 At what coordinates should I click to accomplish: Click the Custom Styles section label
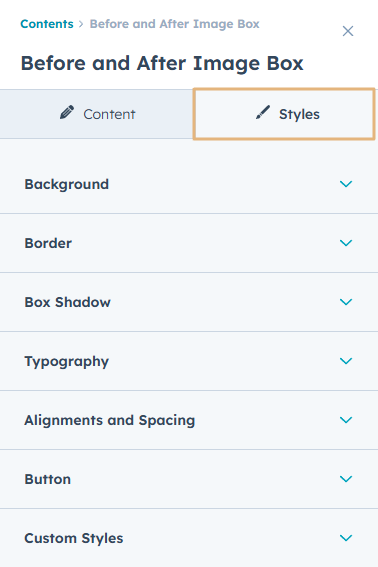tap(74, 538)
